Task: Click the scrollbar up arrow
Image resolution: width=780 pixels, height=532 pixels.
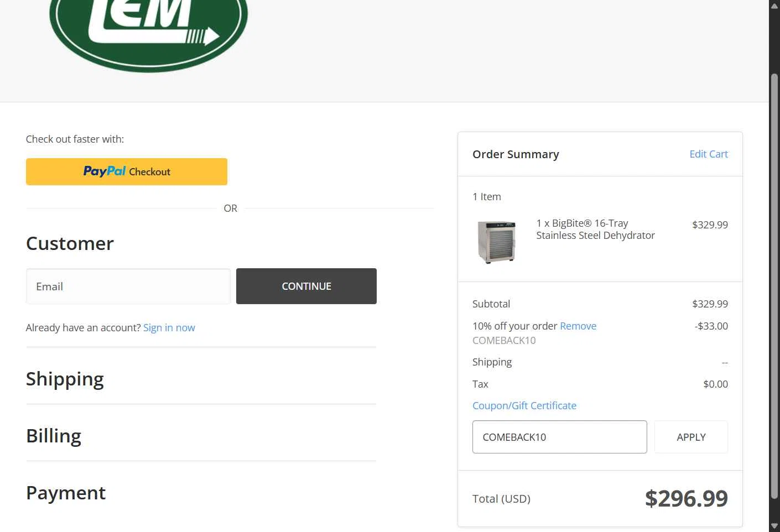Action: (774, 6)
